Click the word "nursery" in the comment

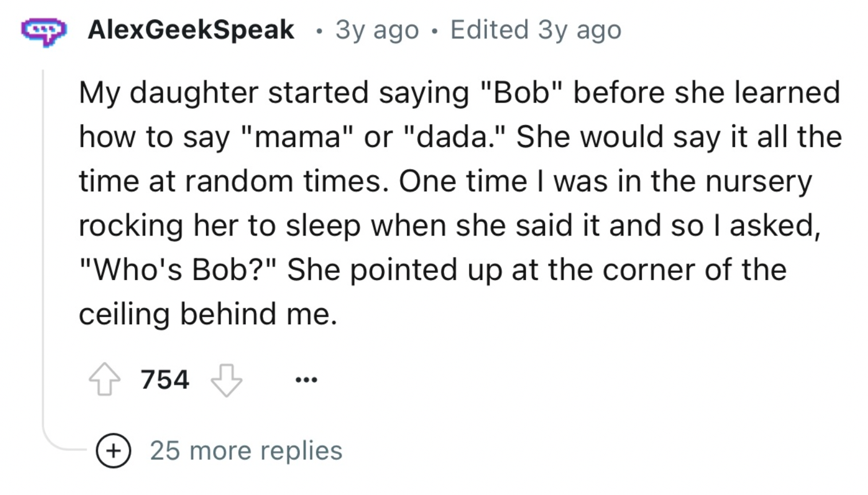(x=758, y=182)
